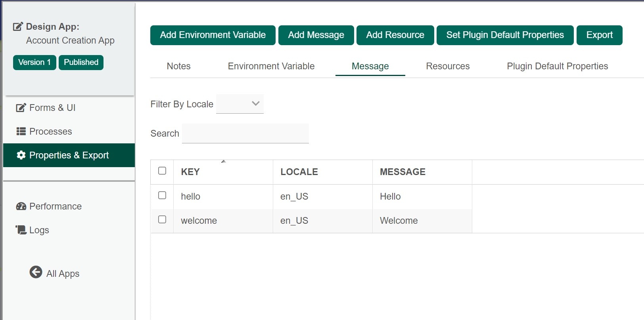Check the box for the hello row

162,195
